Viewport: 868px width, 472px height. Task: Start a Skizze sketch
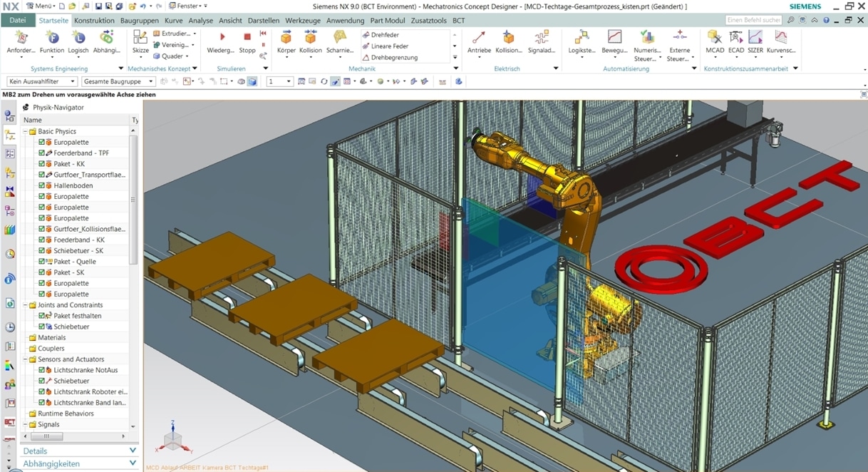point(140,42)
